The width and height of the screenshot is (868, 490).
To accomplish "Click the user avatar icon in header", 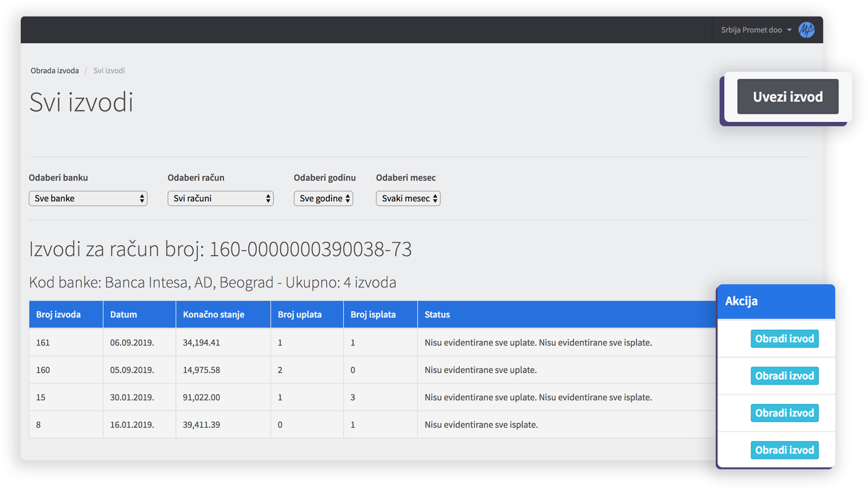I will point(806,30).
